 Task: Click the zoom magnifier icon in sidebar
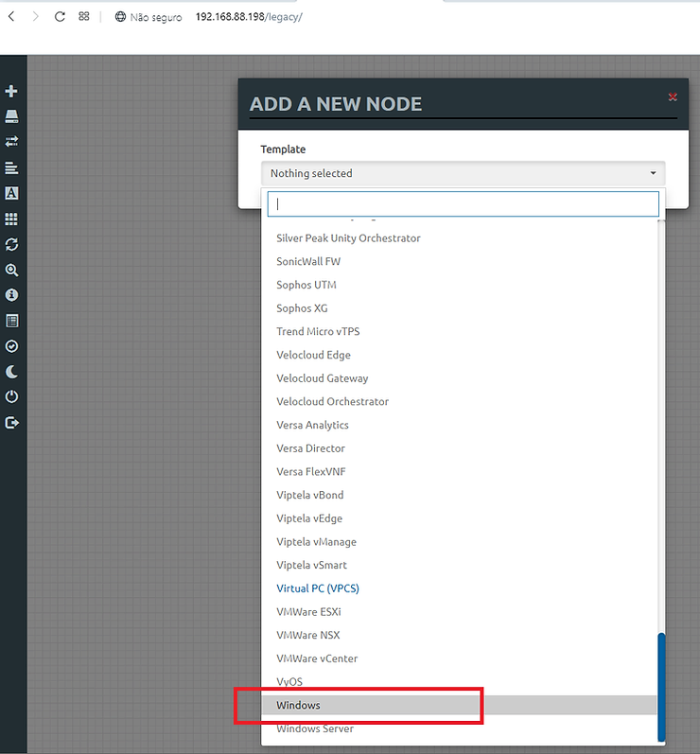(x=11, y=270)
